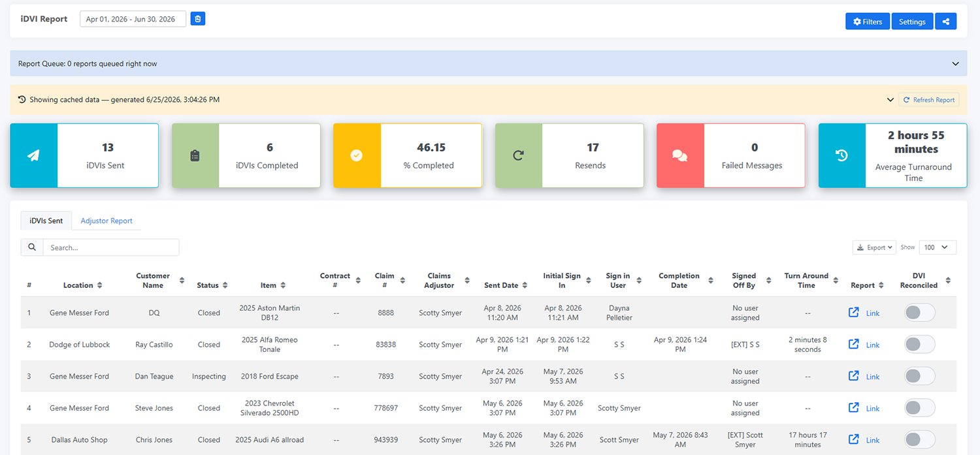Click the magnifier search icon
980x455 pixels.
click(x=32, y=247)
